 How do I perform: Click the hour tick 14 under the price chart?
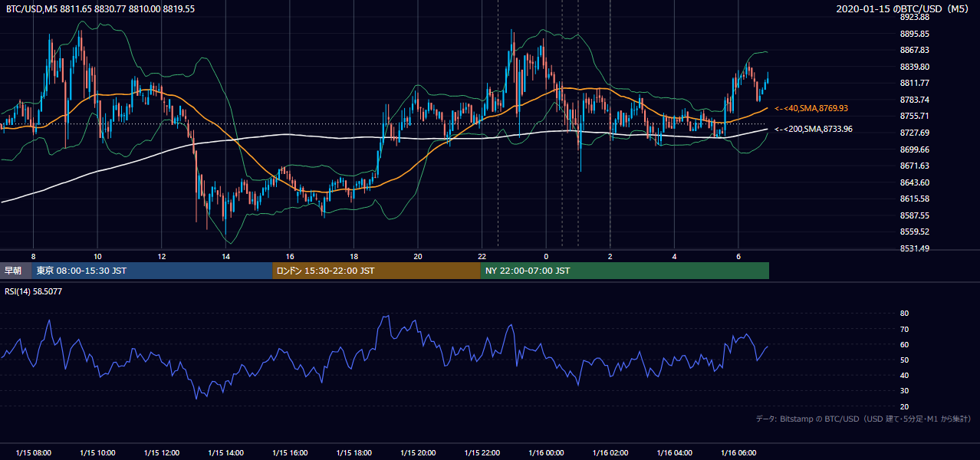(x=225, y=256)
